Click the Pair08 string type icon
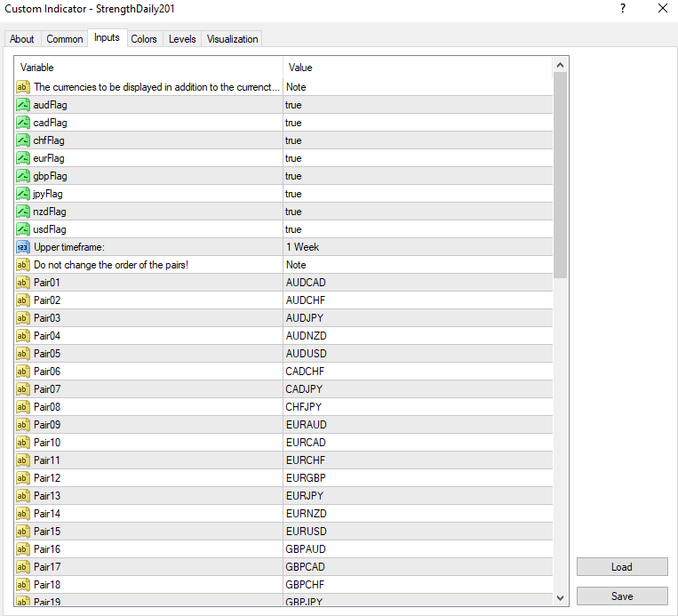Viewport: 678px width, 616px height. (x=23, y=407)
